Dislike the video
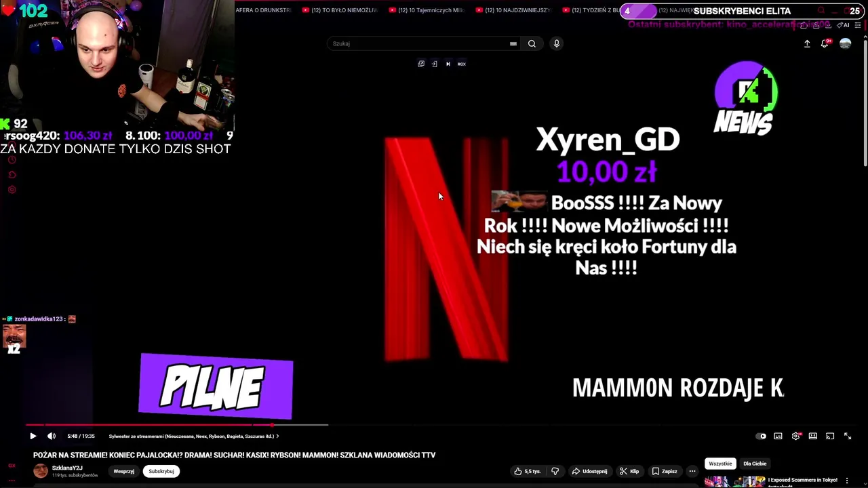The height and width of the screenshot is (488, 868). [555, 471]
